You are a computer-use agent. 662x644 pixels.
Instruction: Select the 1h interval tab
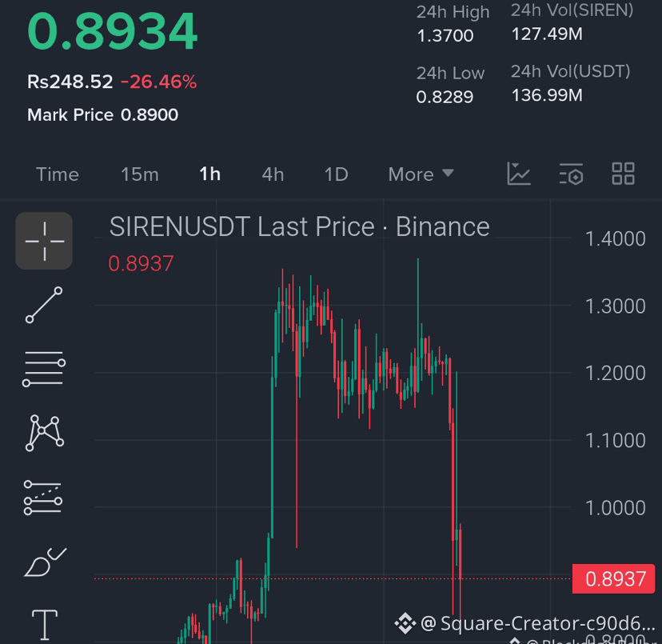pos(209,174)
